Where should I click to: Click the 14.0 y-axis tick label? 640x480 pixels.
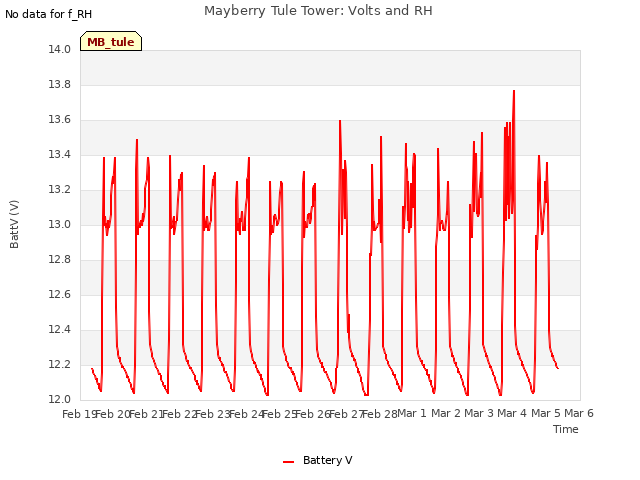(x=60, y=49)
